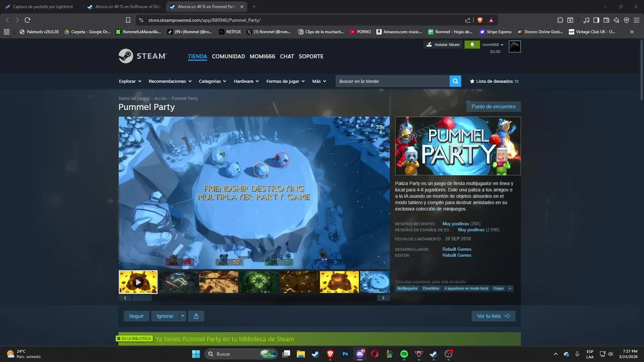The height and width of the screenshot is (362, 644).
Task: Open the Brave playlist music note icon
Action: (x=586, y=20)
